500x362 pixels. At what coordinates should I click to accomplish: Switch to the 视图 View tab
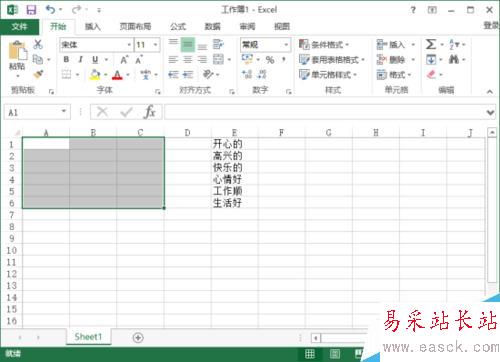coord(282,27)
